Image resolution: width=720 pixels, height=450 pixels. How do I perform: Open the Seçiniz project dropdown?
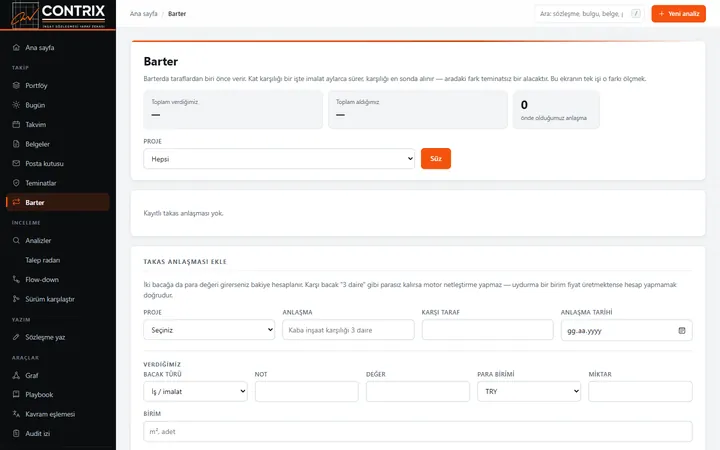[x=209, y=330]
